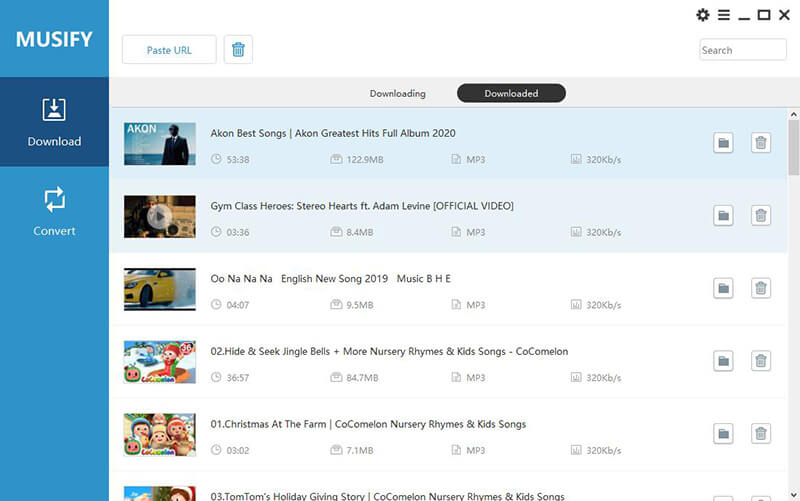Click the 122.9MB file size
Viewport: 800px width, 501px height.
(x=365, y=160)
